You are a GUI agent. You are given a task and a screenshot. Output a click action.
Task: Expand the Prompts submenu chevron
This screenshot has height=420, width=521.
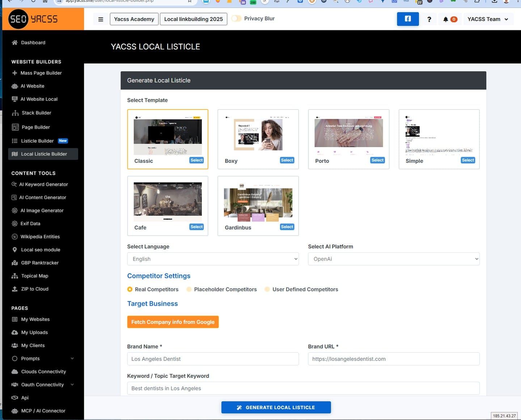[x=72, y=359]
